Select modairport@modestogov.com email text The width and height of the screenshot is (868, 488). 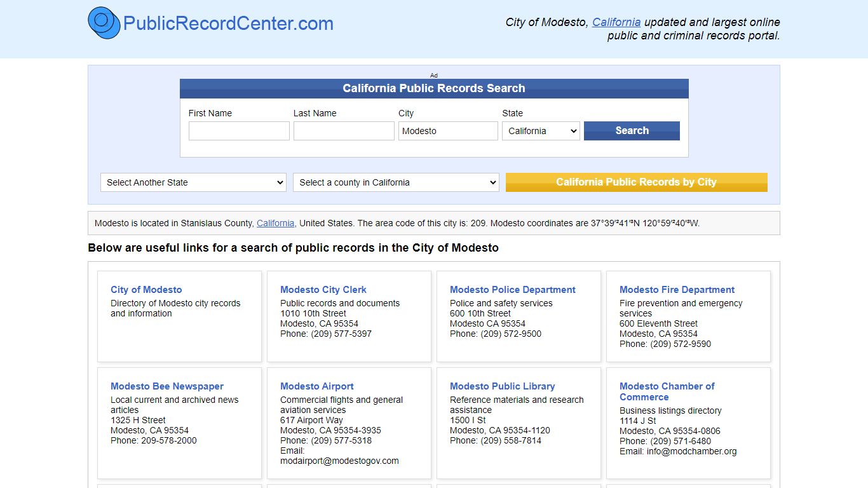point(339,461)
